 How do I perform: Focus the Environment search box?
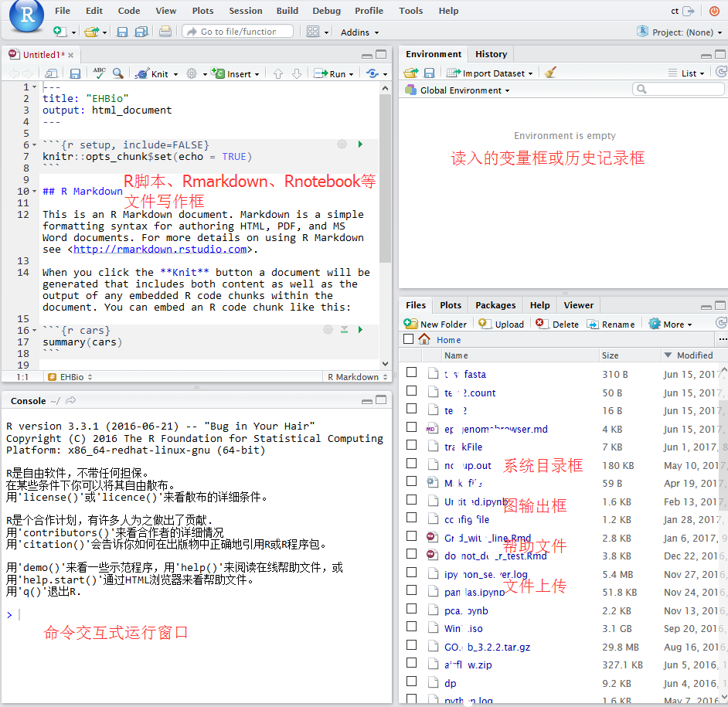click(x=679, y=89)
